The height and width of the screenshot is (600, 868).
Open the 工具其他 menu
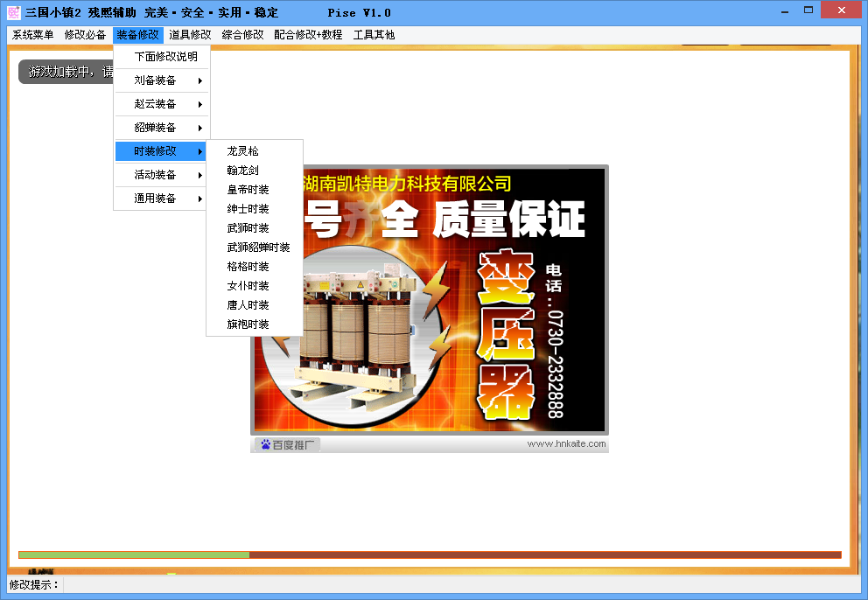click(x=374, y=35)
